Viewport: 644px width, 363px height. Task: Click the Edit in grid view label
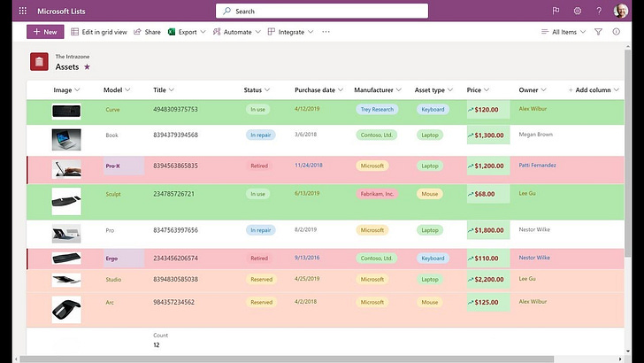click(x=104, y=32)
